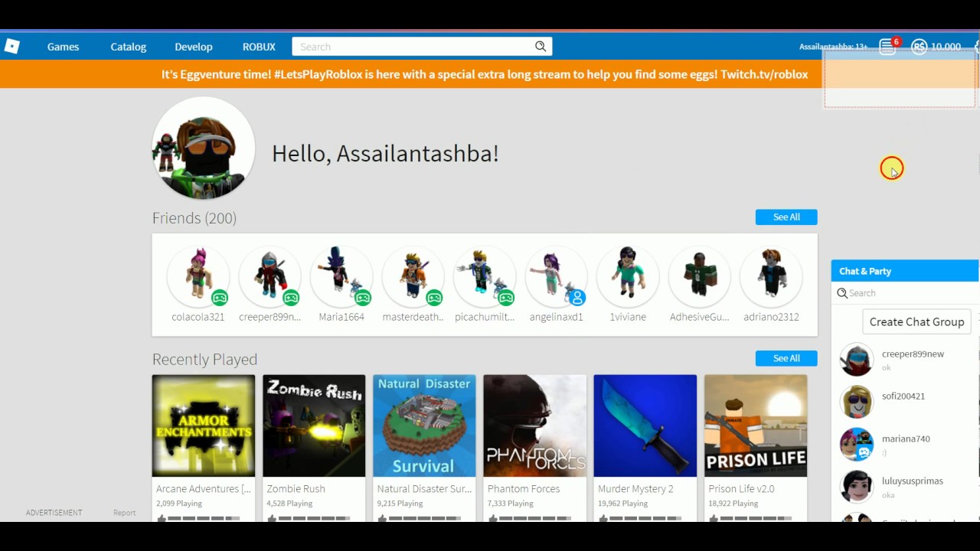Open chat with sofi200421
This screenshot has height=551, width=980.
[905, 402]
